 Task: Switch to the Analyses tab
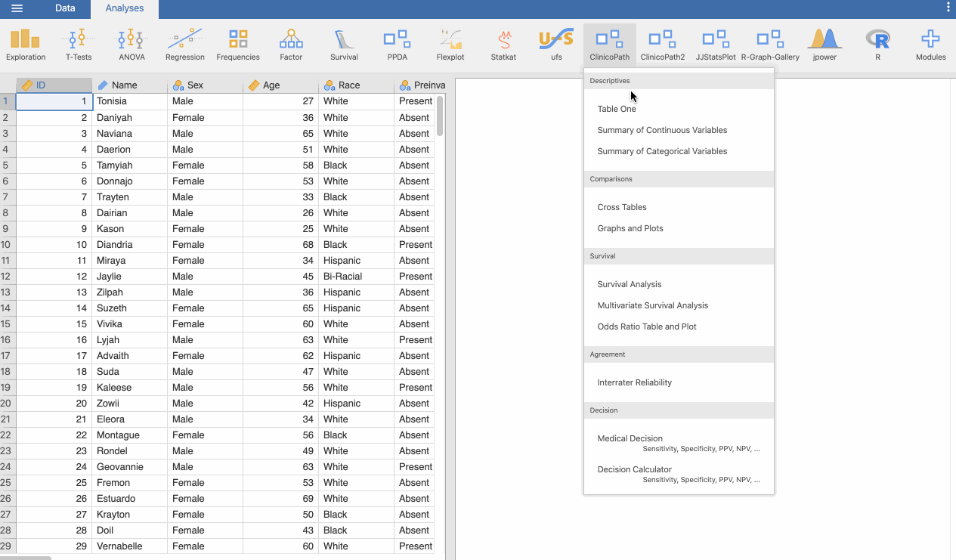pos(125,9)
